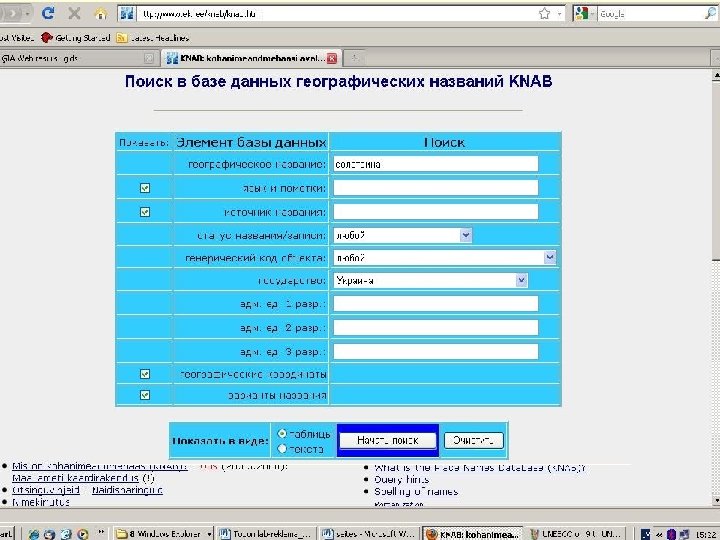Click the источник названия input field
This screenshot has width=720, height=540.
tap(435, 212)
